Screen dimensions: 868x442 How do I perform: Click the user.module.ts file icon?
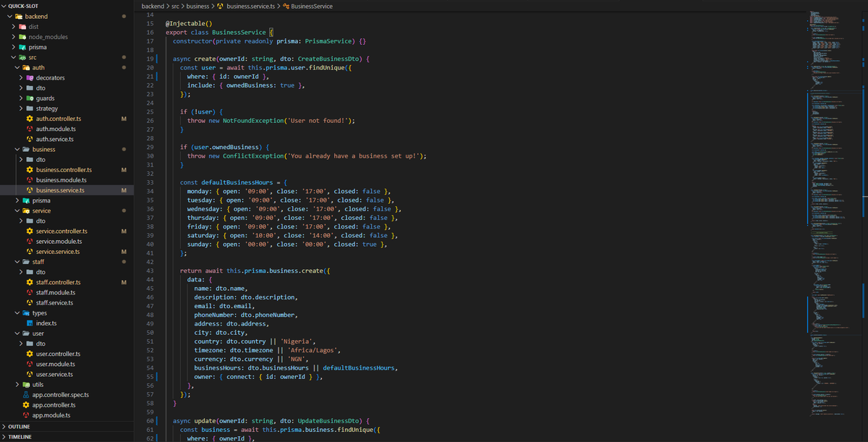(30, 364)
